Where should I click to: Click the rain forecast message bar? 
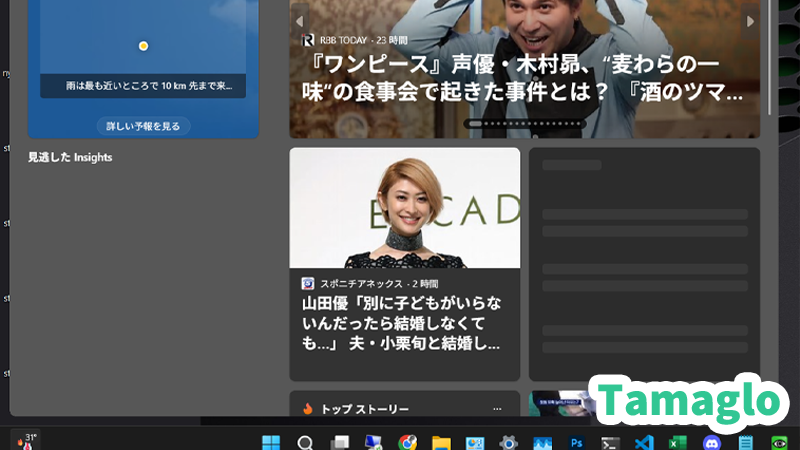click(x=143, y=86)
